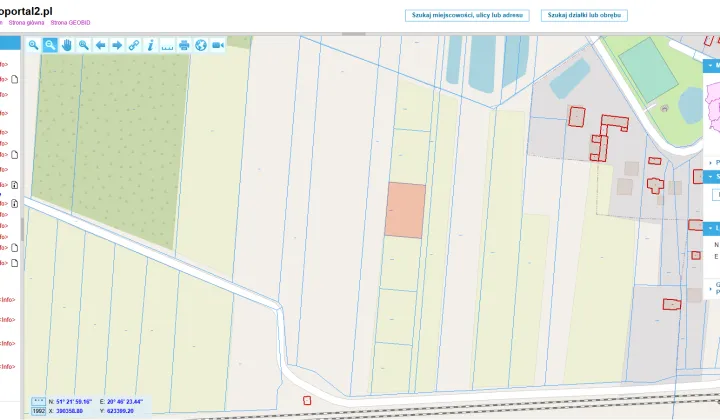Expand the panel below the overview map

[x=712, y=162]
